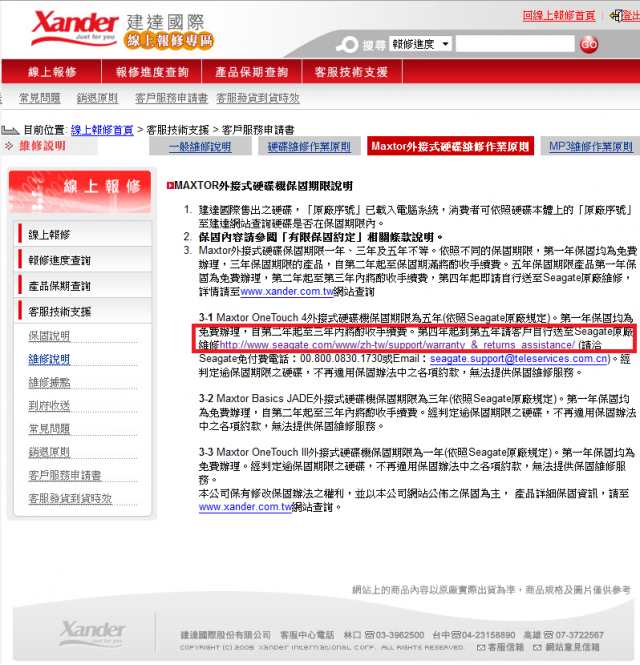640x665 pixels.
Task: Click 林口 03-3962500 phone number in footer
Action: coord(384,635)
